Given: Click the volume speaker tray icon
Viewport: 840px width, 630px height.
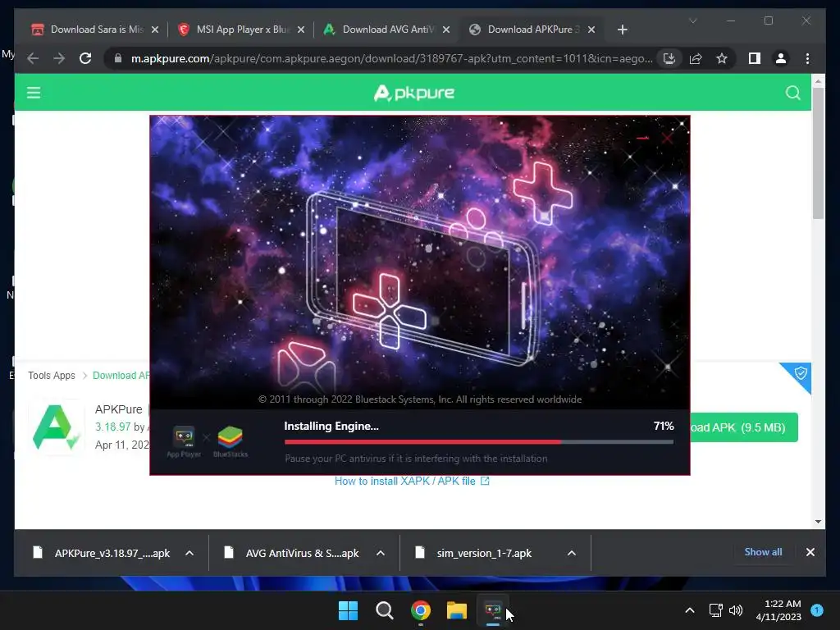Looking at the screenshot, I should click(x=736, y=610).
